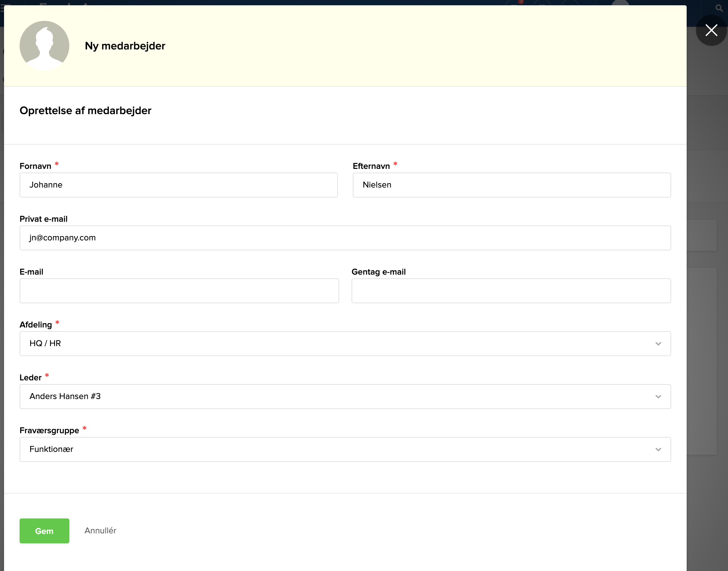Click the Gentag e-mail input field
Viewport: 728px width, 571px height.
click(511, 290)
